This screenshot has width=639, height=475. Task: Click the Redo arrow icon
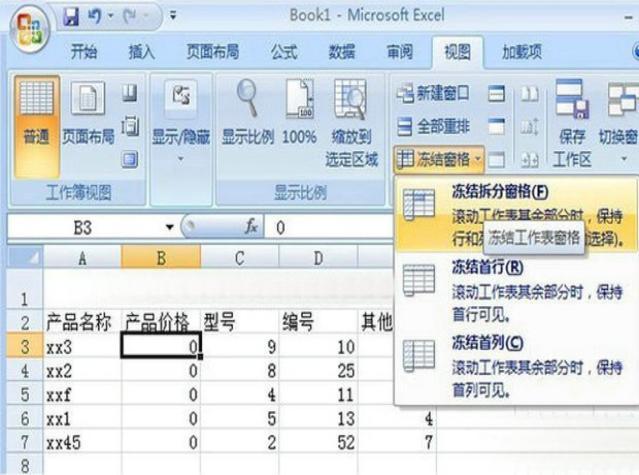pos(131,17)
